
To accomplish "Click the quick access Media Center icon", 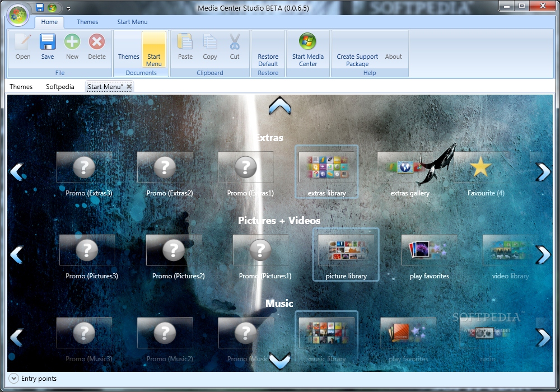I will pos(52,7).
